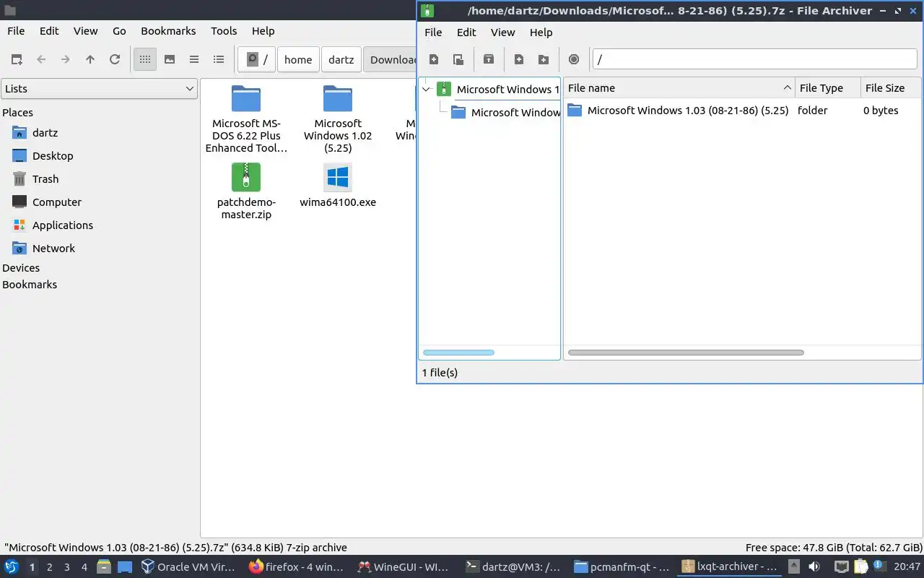Go back in the file manager toolbar
924x578 pixels.
(41, 59)
